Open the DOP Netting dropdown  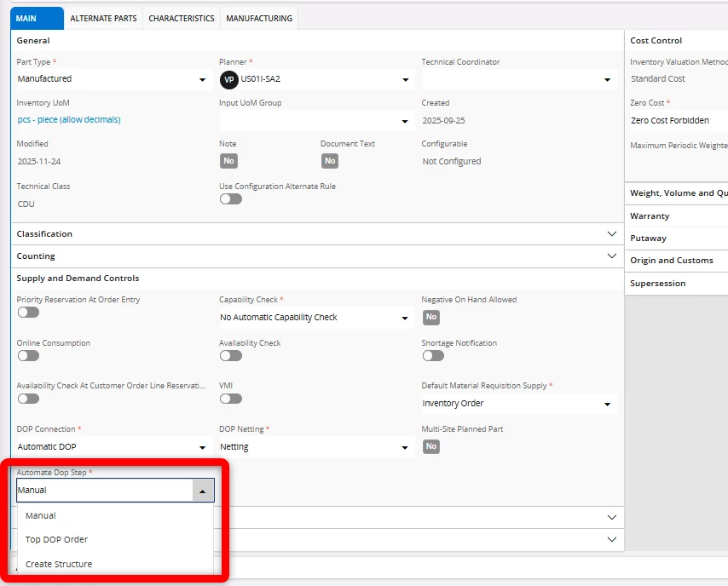click(x=404, y=447)
